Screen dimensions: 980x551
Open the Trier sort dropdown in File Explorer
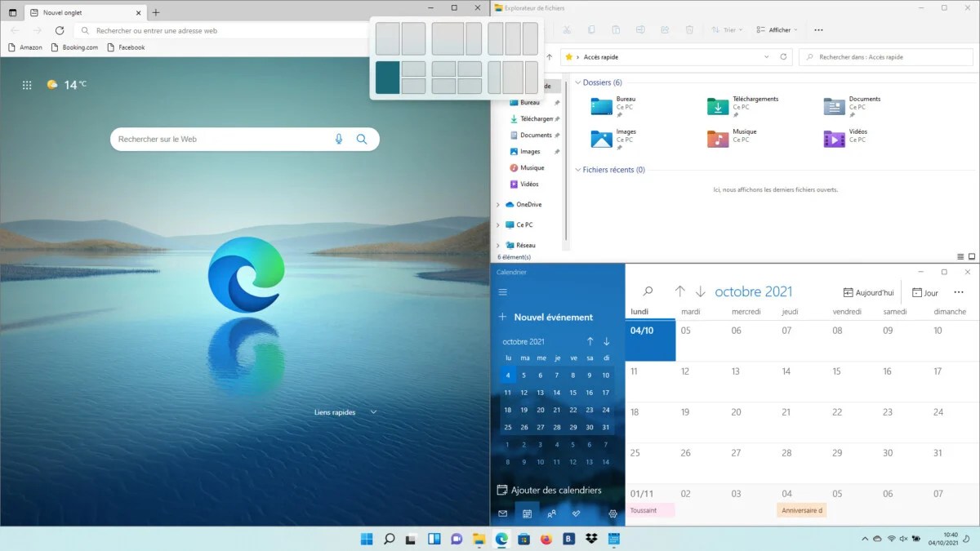tap(726, 30)
